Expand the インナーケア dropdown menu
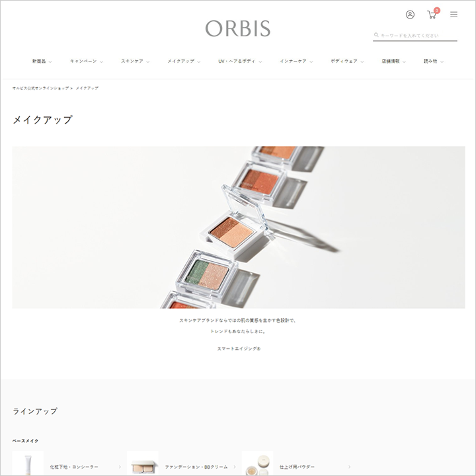The image size is (476, 476). pos(296,61)
